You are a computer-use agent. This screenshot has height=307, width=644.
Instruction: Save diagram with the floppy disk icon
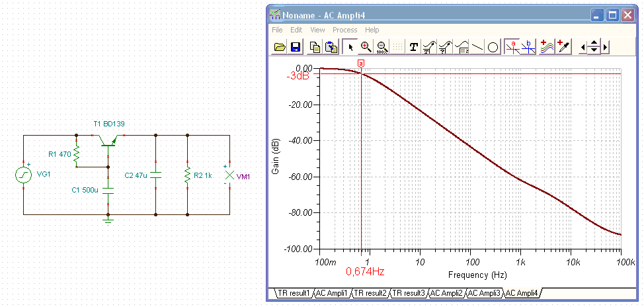pos(296,47)
